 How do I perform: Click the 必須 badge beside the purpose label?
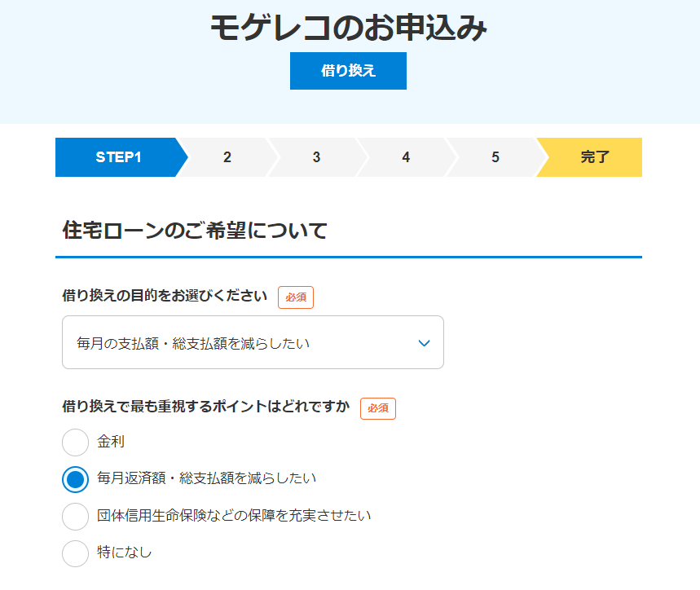click(x=296, y=297)
